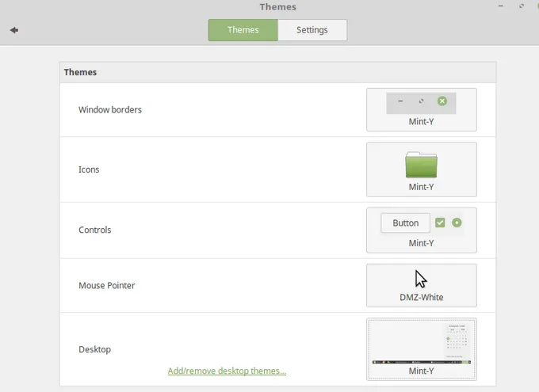Click the maximize icon in Window borders preview
Viewport: 539px width, 392px height.
pos(421,101)
